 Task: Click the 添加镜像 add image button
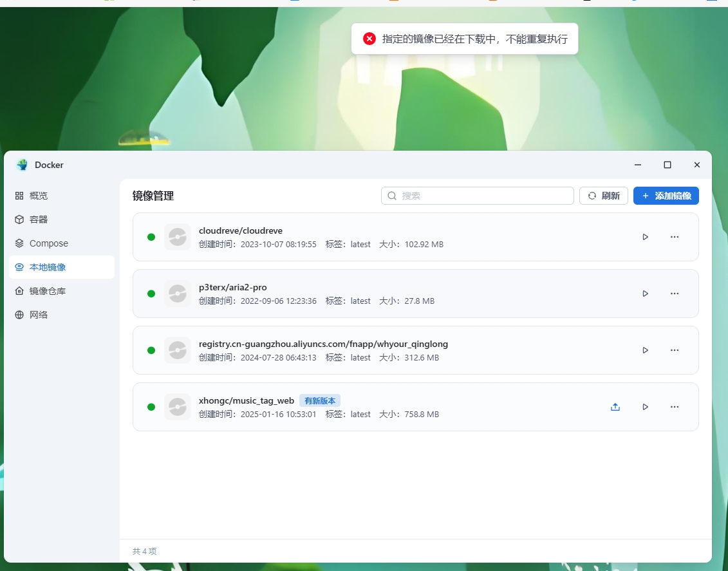coord(666,196)
